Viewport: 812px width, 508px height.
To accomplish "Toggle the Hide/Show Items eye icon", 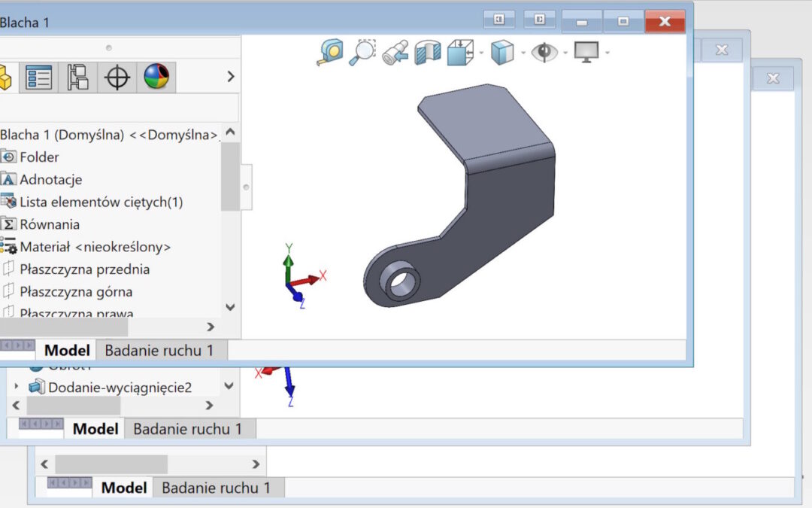I will point(543,52).
